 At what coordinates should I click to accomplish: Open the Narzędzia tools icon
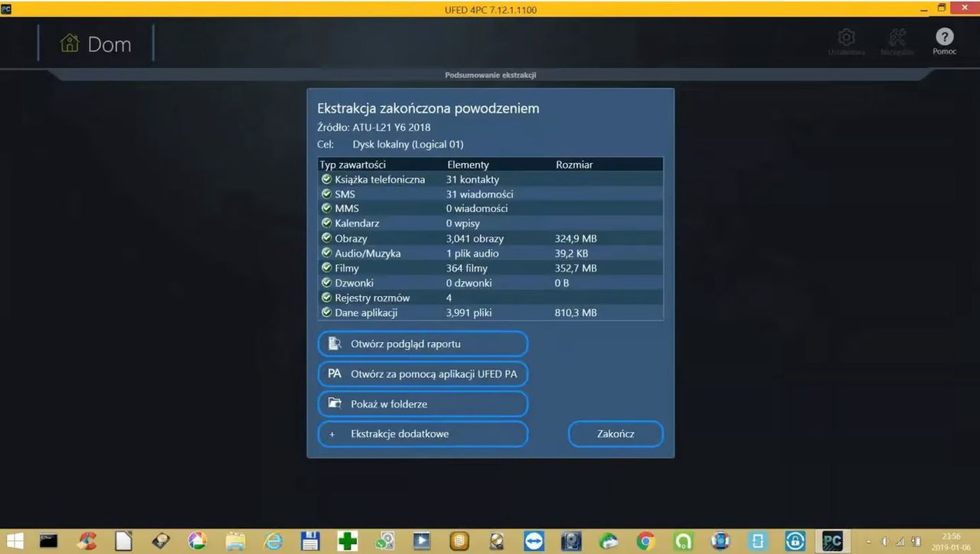pos(896,42)
